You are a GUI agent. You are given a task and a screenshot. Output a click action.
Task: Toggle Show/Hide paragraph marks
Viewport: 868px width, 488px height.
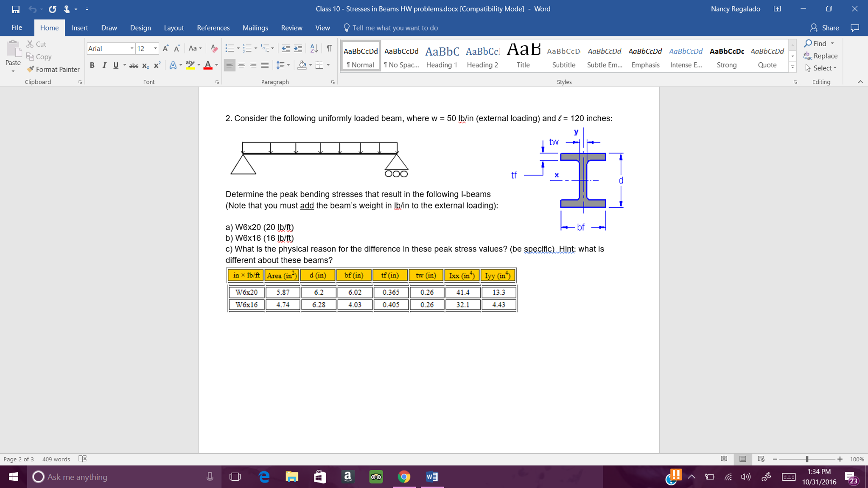pos(329,48)
